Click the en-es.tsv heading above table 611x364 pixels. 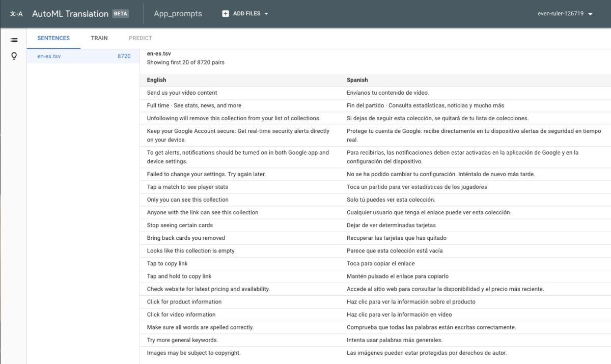coord(159,53)
